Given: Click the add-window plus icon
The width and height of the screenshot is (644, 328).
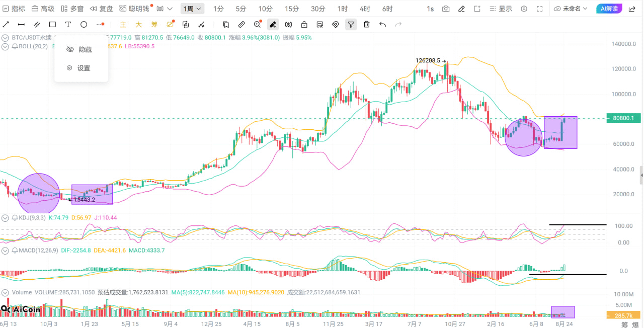Looking at the screenshot, I should tap(477, 9).
